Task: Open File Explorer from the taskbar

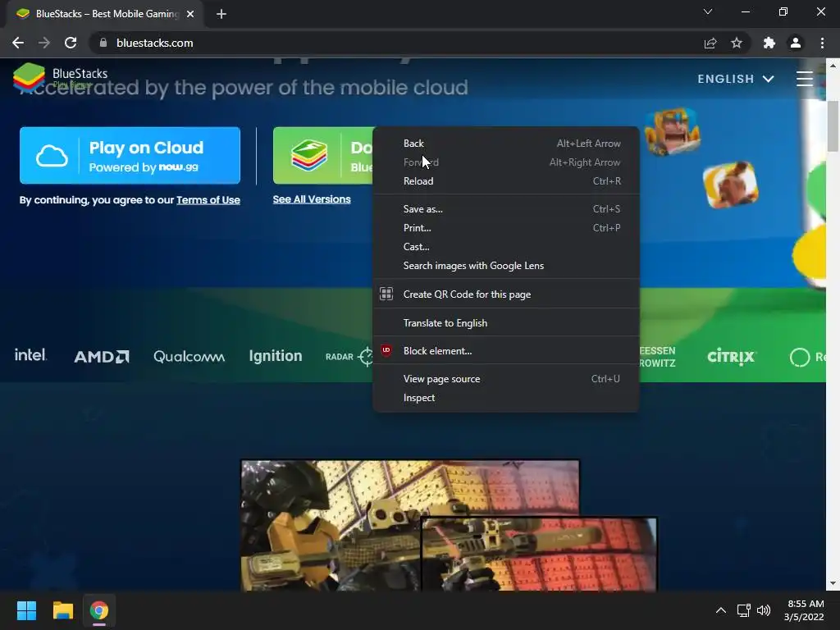Action: (x=62, y=610)
